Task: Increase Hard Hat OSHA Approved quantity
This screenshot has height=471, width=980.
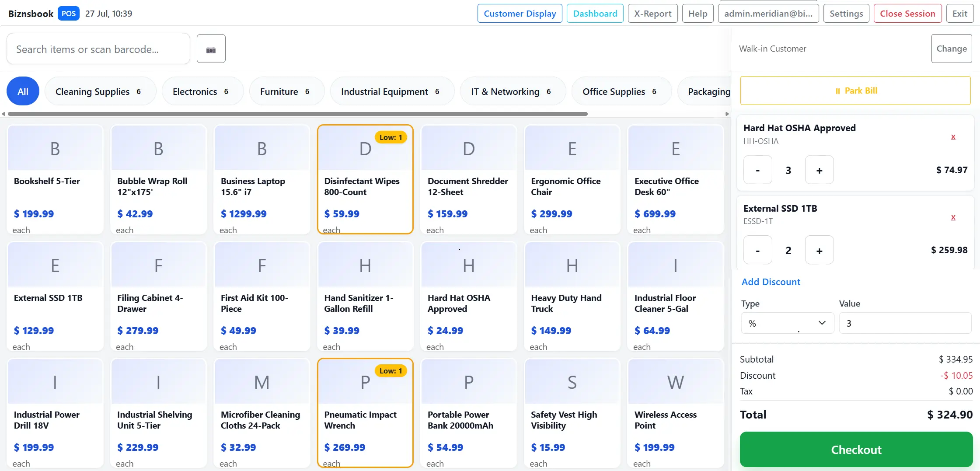Action: pyautogui.click(x=819, y=170)
